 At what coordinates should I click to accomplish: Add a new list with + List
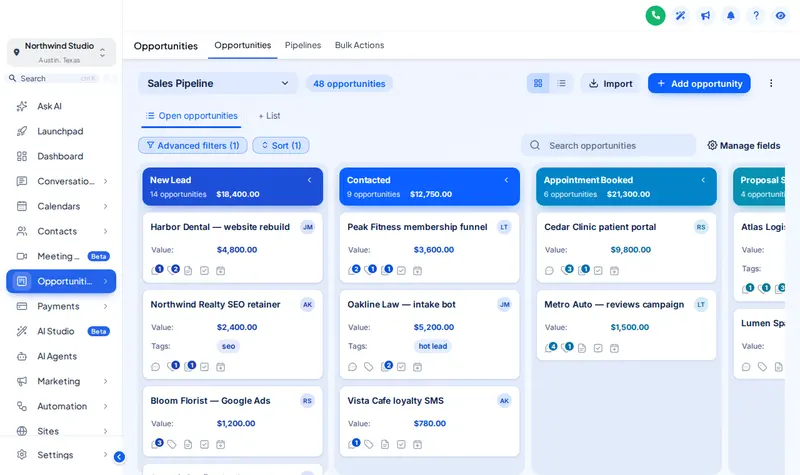click(269, 116)
